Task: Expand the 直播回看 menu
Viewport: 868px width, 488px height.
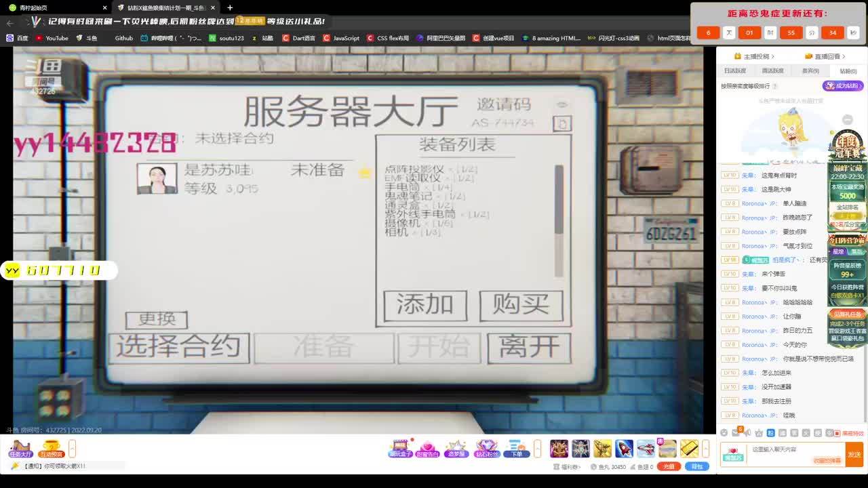Action: 826,56
